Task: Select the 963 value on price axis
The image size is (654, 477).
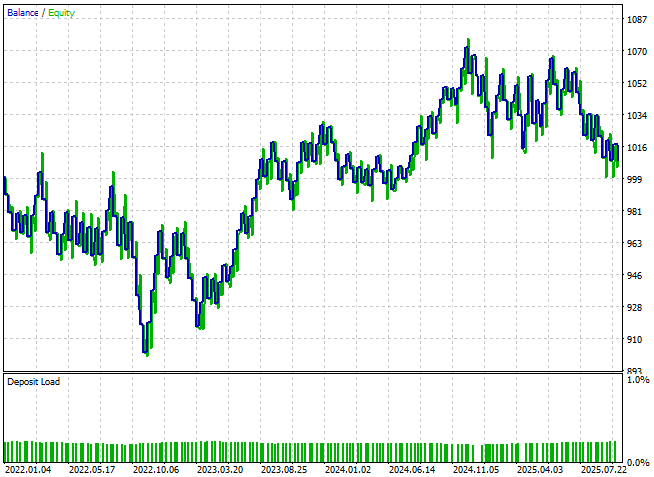Action: 634,244
